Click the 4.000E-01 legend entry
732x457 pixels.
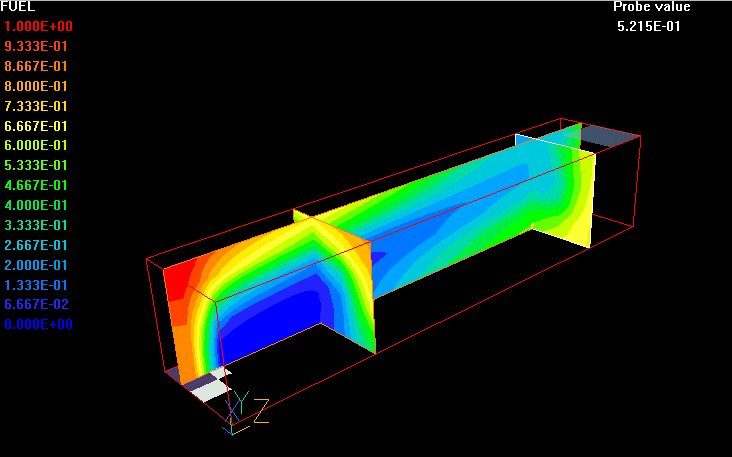38,205
